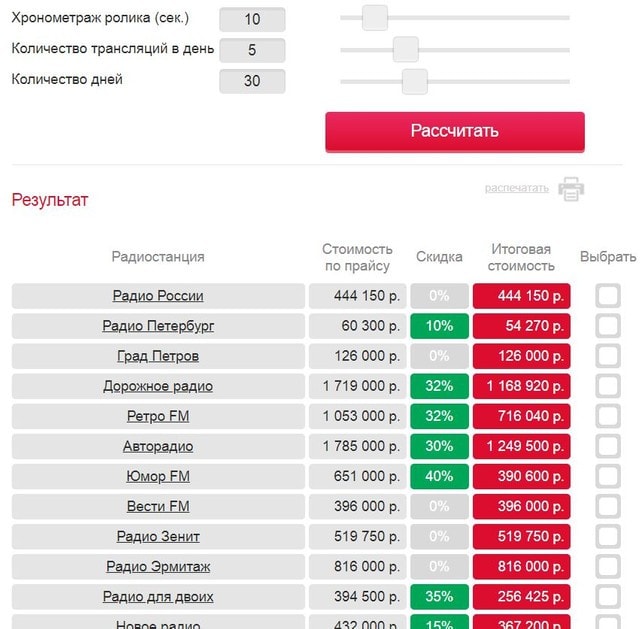Image resolution: width=640 pixels, height=629 pixels.
Task: Click the Количество дней input field
Action: (x=252, y=81)
